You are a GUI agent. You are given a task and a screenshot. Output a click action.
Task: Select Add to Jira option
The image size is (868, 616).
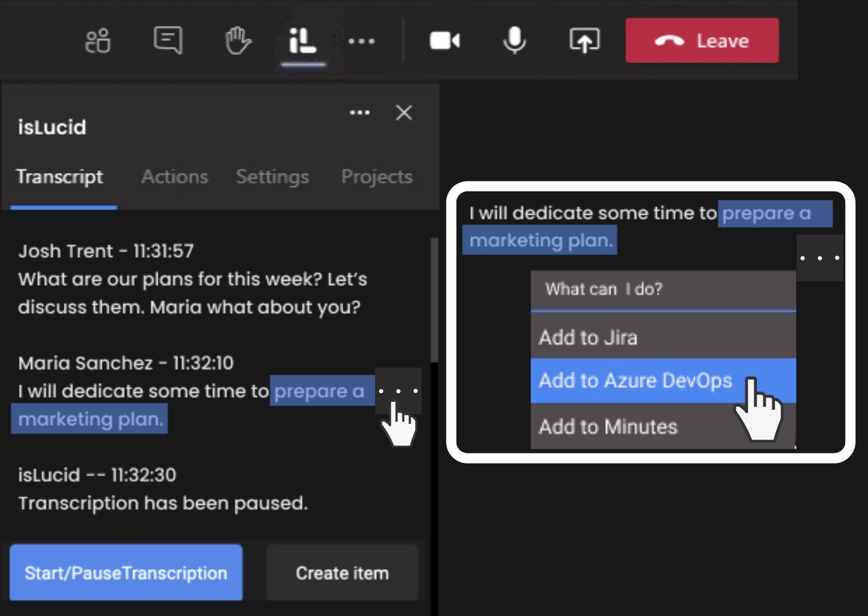[663, 337]
